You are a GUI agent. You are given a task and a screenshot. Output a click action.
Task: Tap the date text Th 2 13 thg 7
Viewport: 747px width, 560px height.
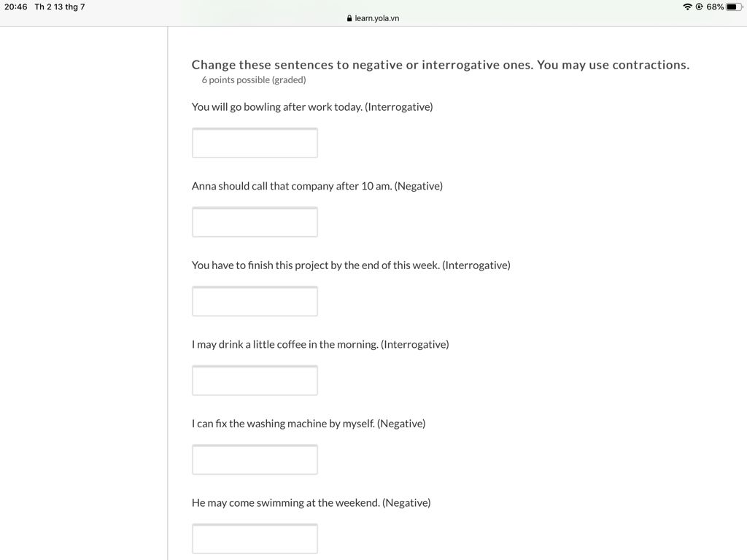60,7
